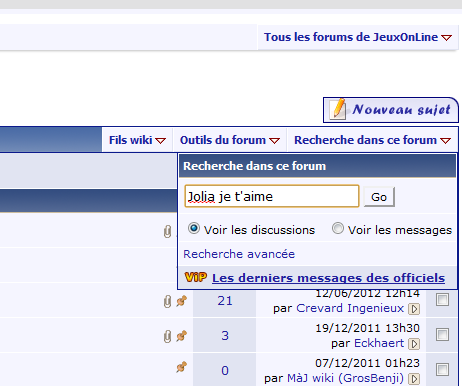Tick the checkbox in the MàJ wiki row

click(x=442, y=369)
